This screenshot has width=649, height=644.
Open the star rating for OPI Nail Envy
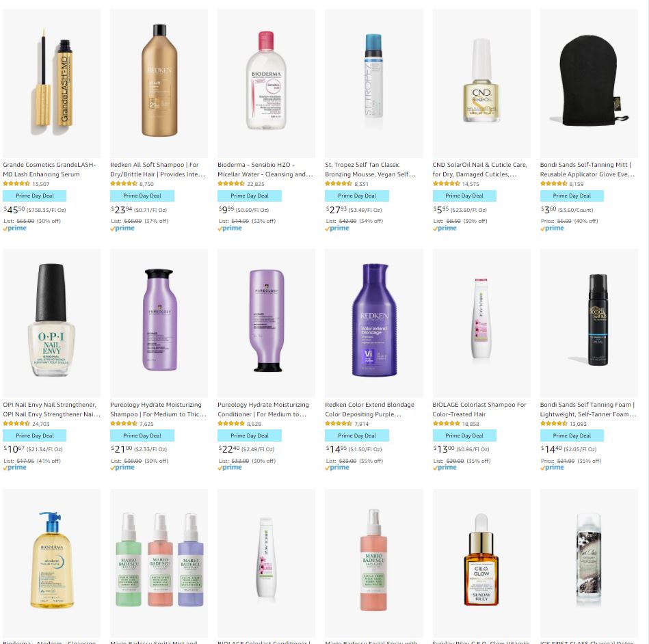click(x=16, y=423)
